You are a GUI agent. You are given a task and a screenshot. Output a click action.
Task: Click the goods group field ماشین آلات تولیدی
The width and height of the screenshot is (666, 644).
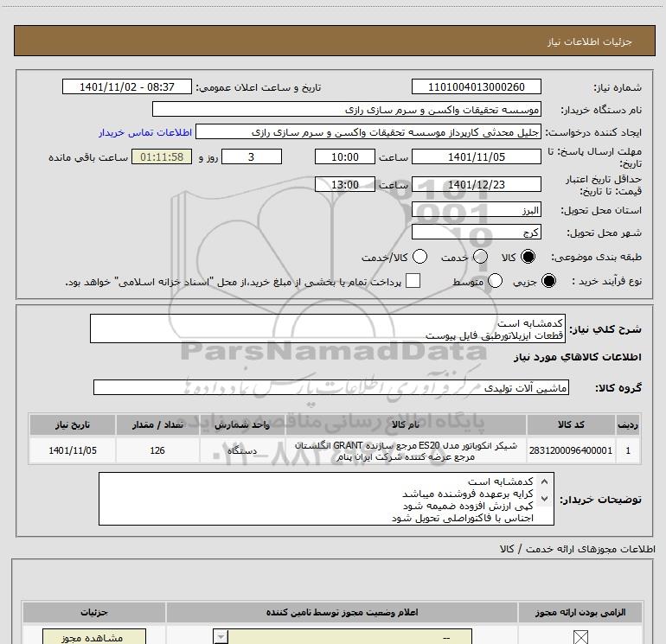click(331, 387)
